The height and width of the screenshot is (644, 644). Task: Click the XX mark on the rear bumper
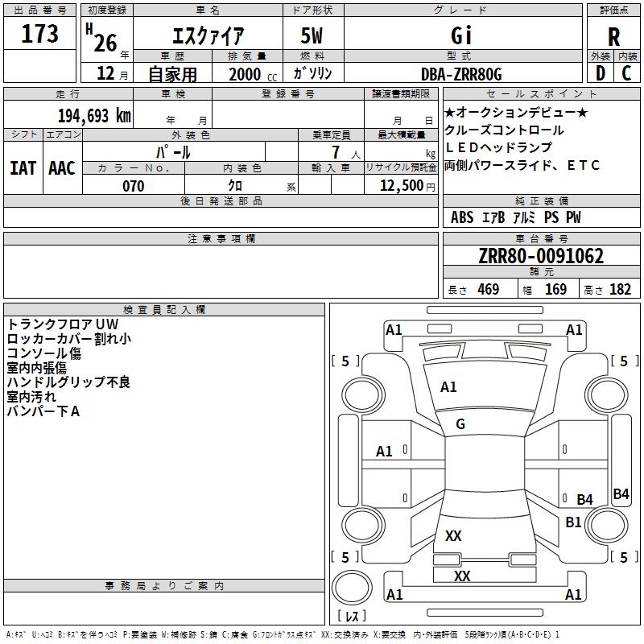coord(462,576)
